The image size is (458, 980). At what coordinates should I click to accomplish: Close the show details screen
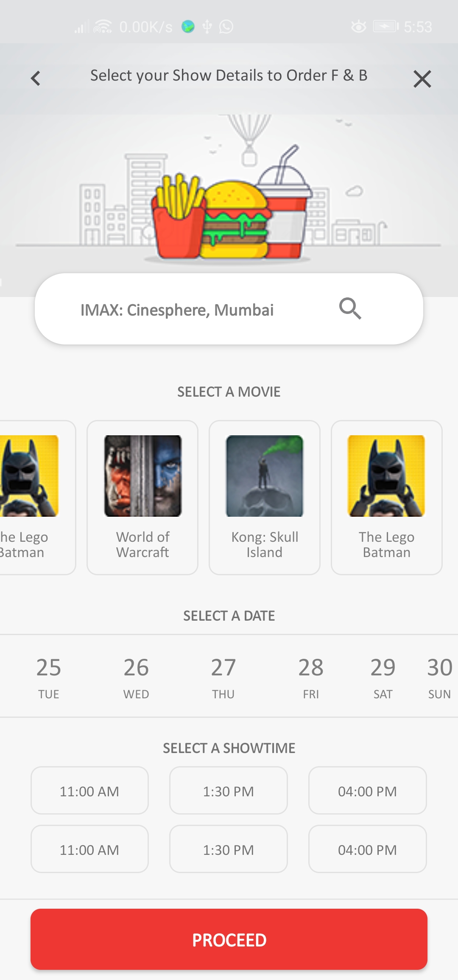pos(422,79)
